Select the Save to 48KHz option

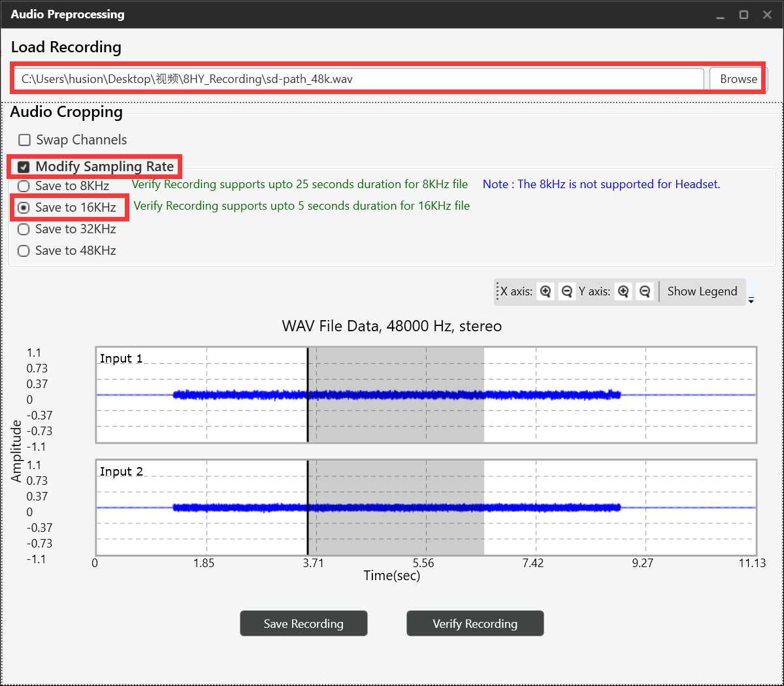(24, 250)
